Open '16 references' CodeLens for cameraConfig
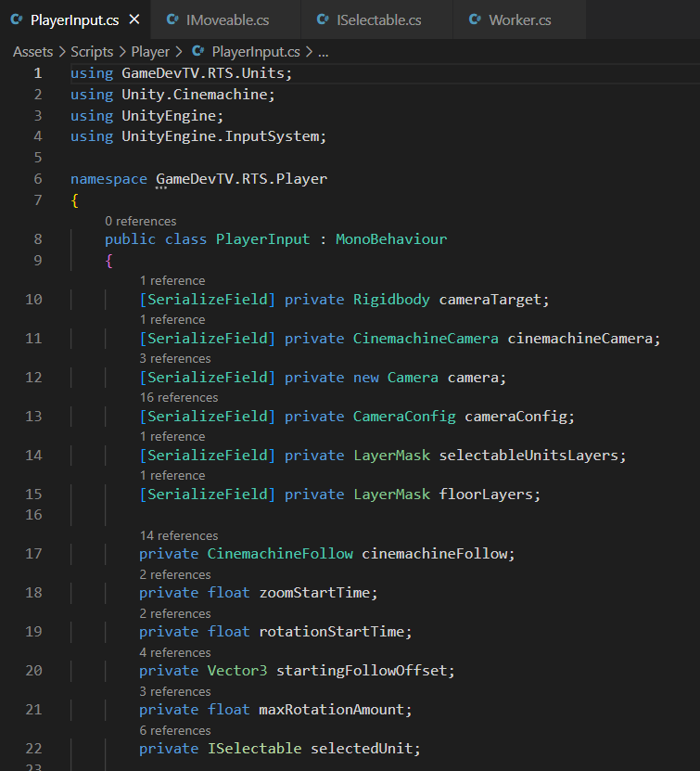Viewport: 700px width, 771px height. point(179,397)
